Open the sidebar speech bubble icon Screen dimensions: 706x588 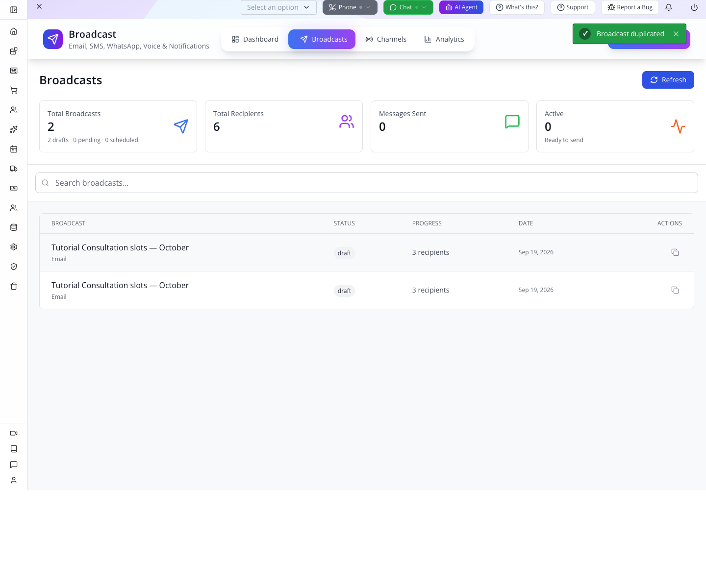pyautogui.click(x=14, y=465)
